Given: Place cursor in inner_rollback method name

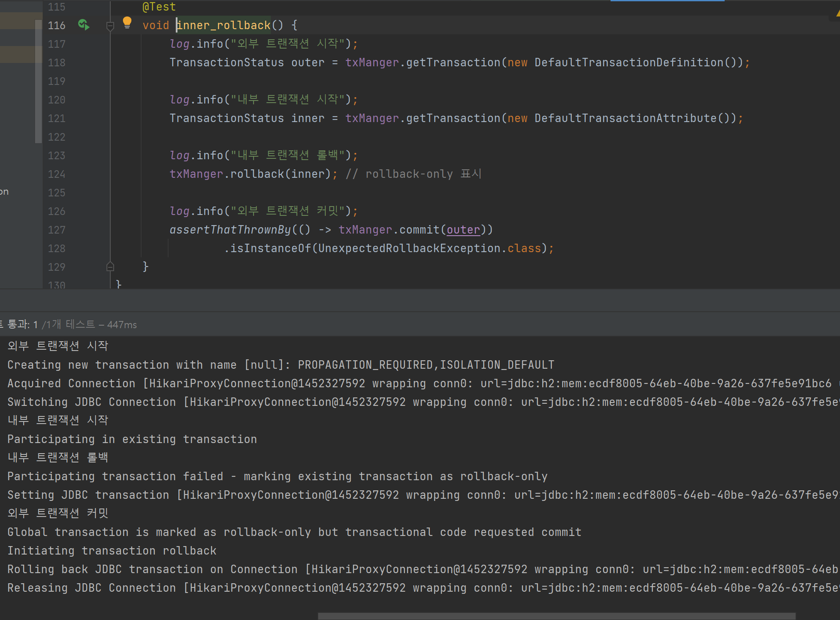Looking at the screenshot, I should coord(223,25).
